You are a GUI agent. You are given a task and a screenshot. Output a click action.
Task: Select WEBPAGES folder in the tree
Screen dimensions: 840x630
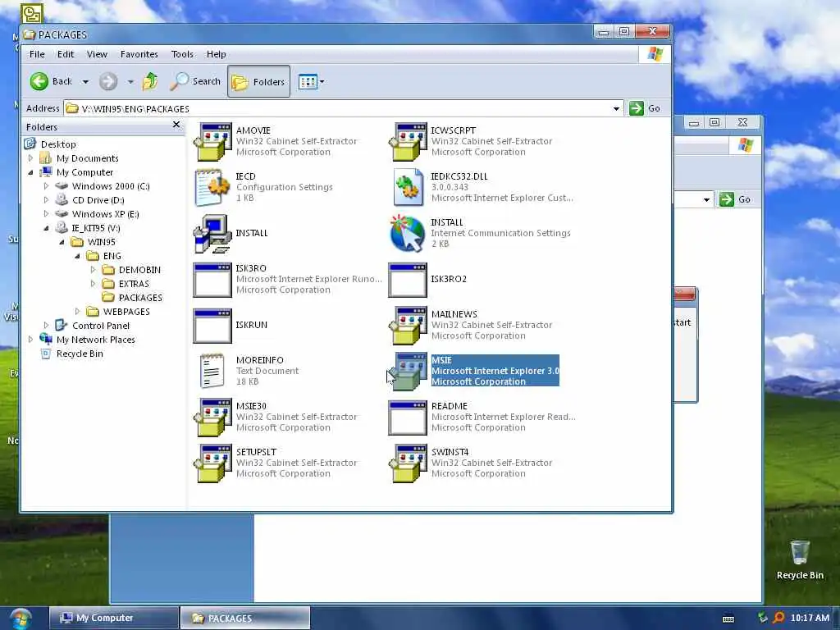[126, 312]
